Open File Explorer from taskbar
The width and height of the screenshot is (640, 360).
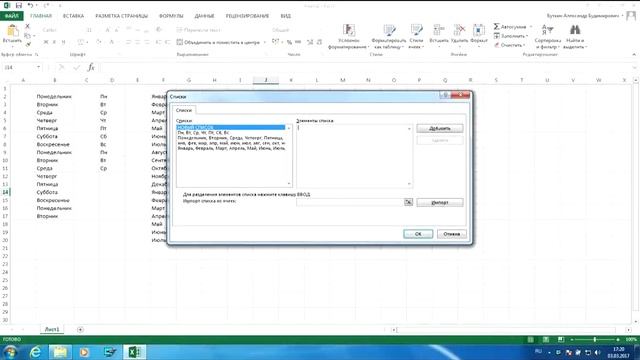pyautogui.click(x=60, y=352)
